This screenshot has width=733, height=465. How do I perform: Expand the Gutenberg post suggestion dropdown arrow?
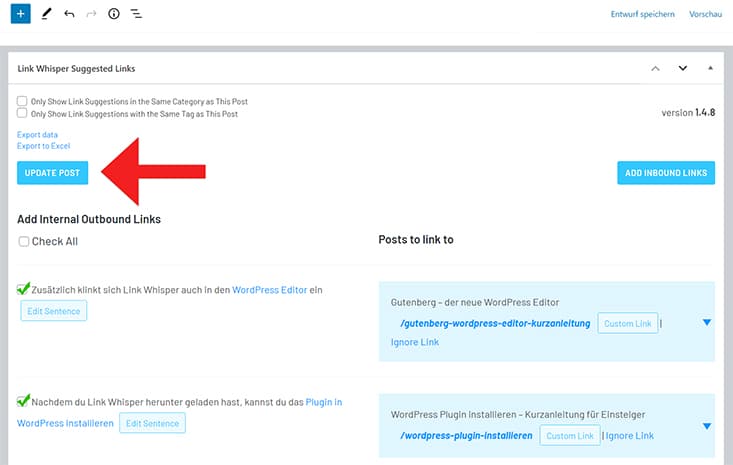tap(707, 322)
